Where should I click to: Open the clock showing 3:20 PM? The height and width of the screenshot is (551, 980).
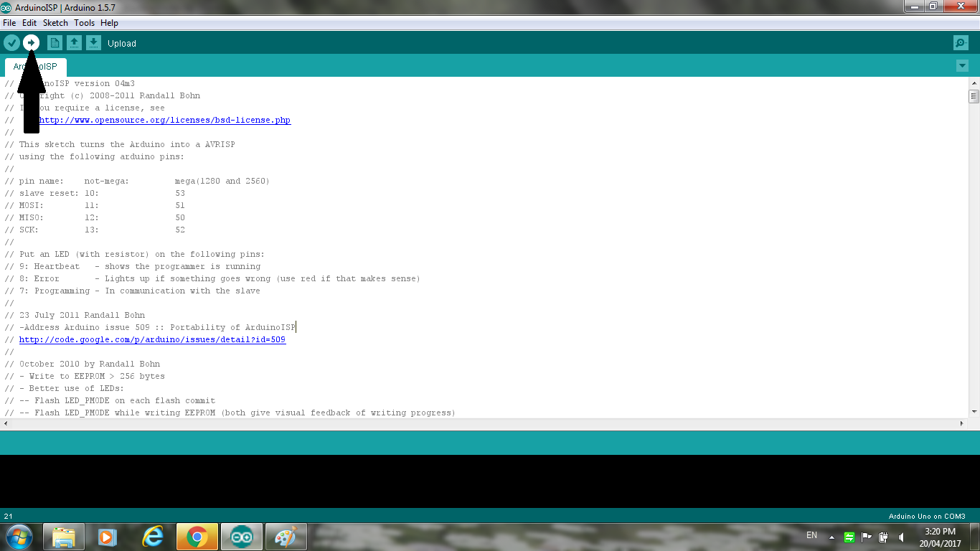tap(940, 537)
